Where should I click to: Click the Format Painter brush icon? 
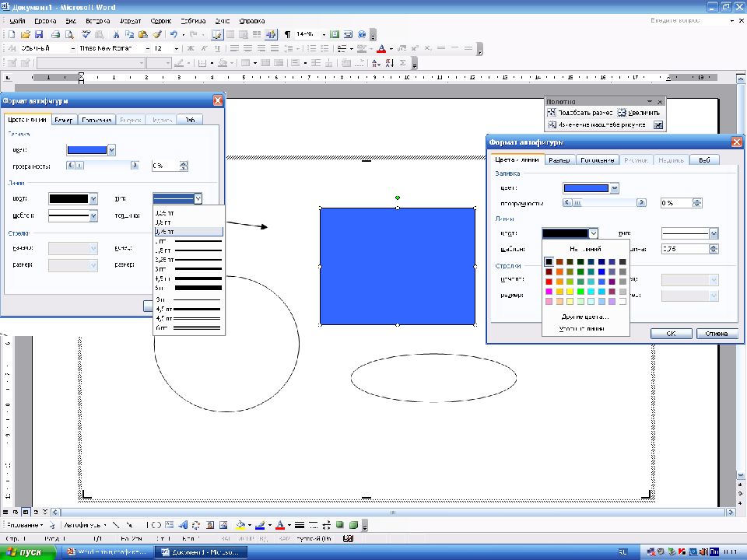pyautogui.click(x=156, y=34)
